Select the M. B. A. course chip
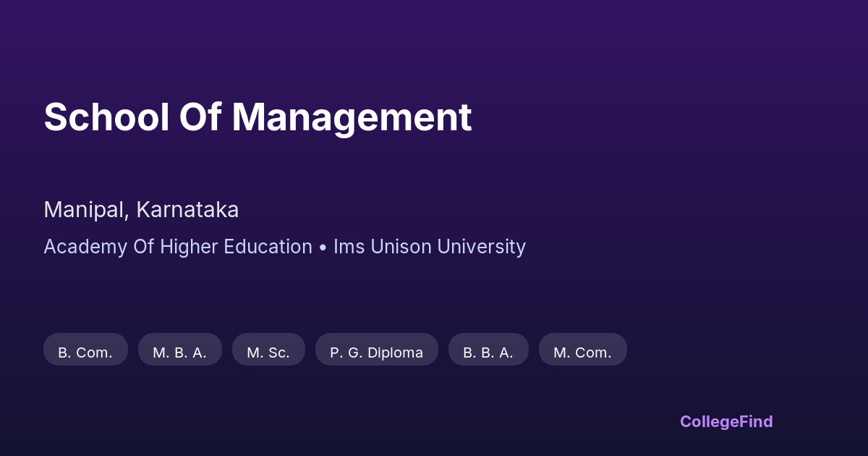The height and width of the screenshot is (456, 868). click(x=179, y=350)
